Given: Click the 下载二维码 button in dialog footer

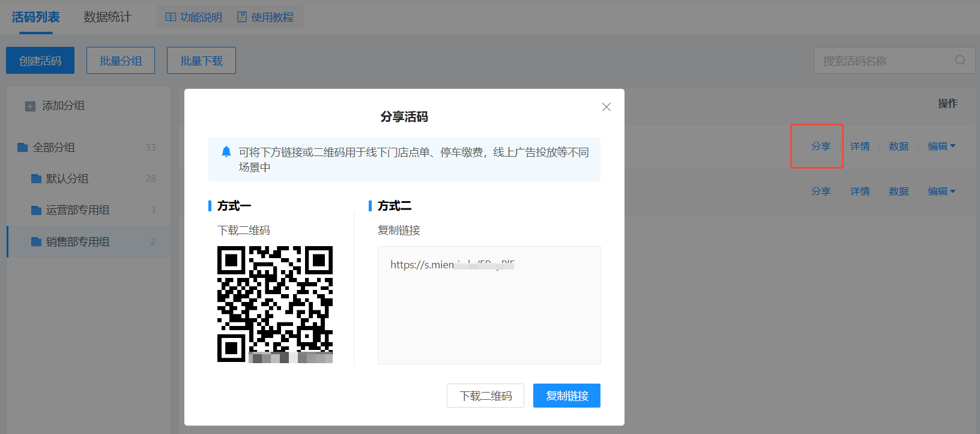Looking at the screenshot, I should coord(485,396).
